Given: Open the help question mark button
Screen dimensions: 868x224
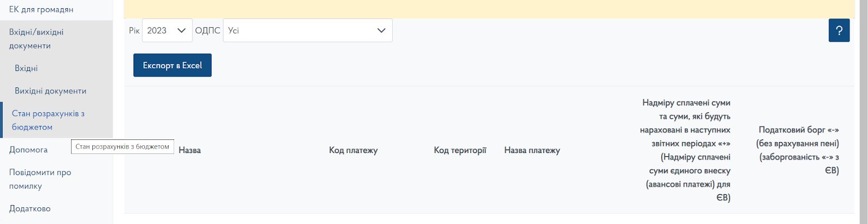Looking at the screenshot, I should click(839, 30).
